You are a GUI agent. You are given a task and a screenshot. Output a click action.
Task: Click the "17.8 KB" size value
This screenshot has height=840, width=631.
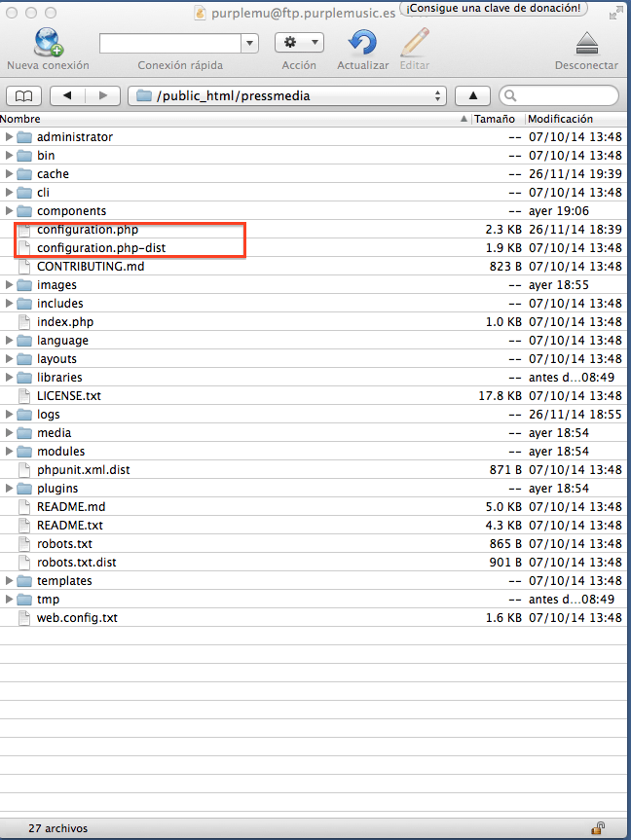coord(500,396)
